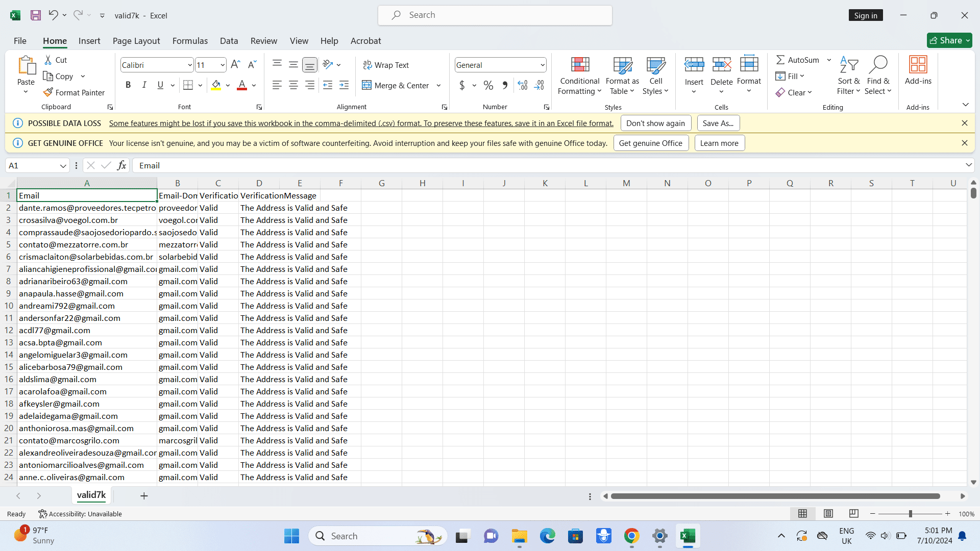Apply Comma Style number format

[x=505, y=85]
